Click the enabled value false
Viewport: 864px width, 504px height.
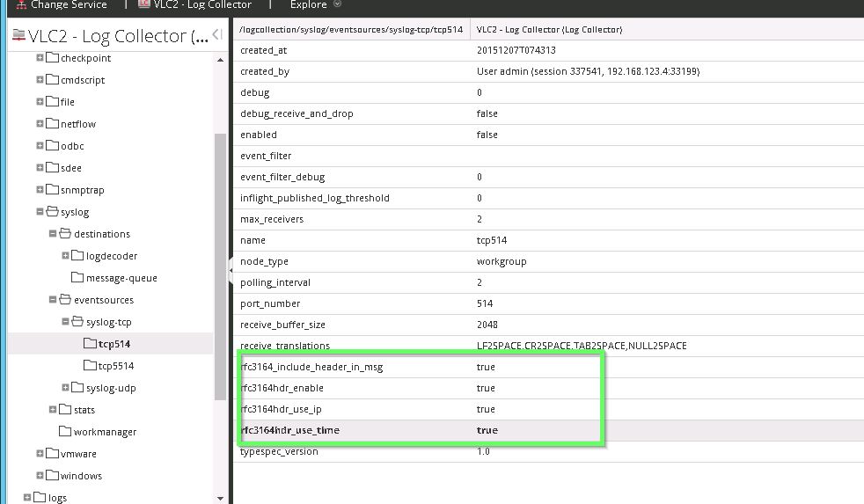pos(487,135)
